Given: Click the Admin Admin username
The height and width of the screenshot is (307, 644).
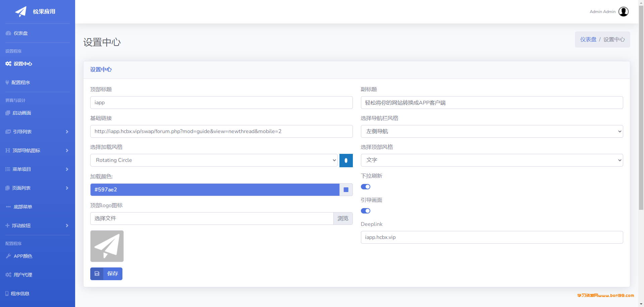Looking at the screenshot, I should tap(602, 12).
